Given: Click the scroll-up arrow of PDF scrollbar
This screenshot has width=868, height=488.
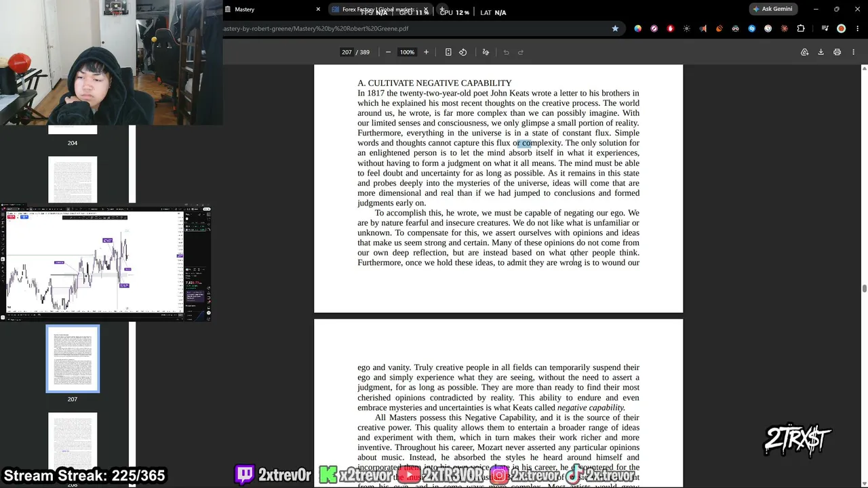Looking at the screenshot, I should point(864,68).
